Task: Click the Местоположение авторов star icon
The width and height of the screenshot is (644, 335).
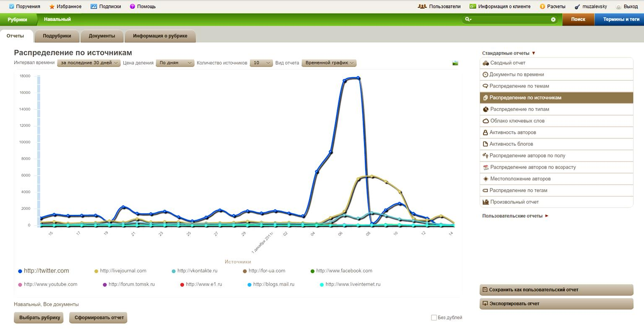Action: click(486, 179)
